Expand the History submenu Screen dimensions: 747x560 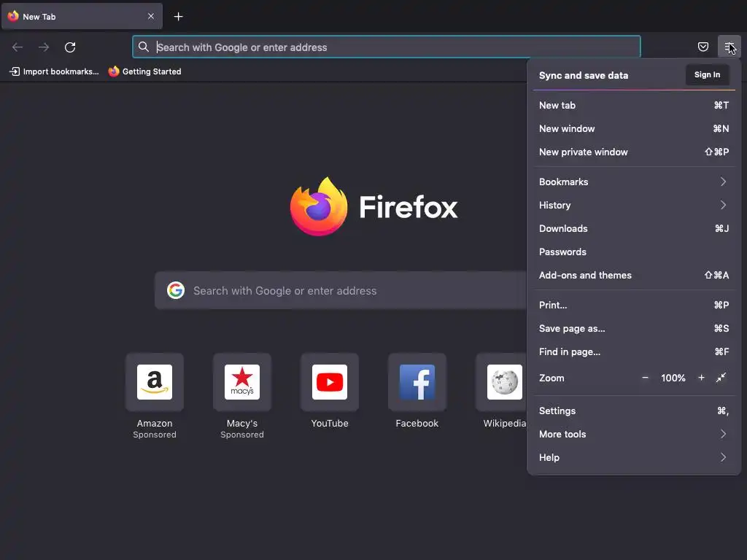point(634,205)
